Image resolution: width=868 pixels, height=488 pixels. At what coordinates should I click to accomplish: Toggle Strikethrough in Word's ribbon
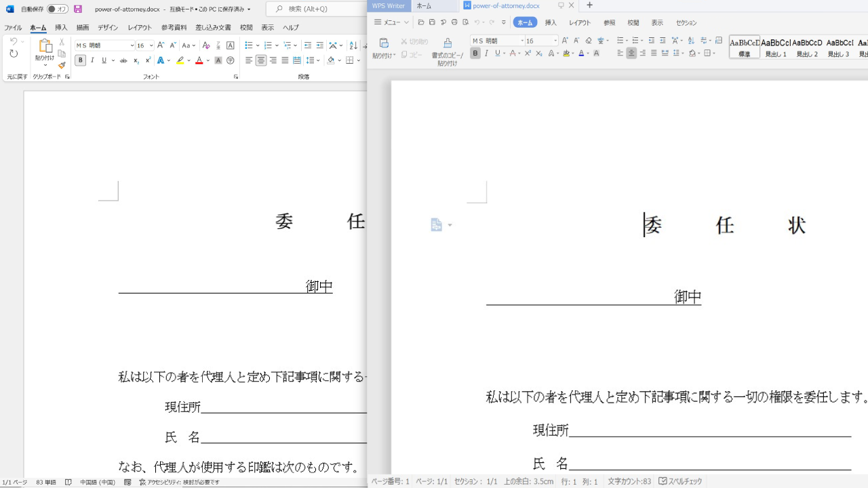(x=123, y=60)
